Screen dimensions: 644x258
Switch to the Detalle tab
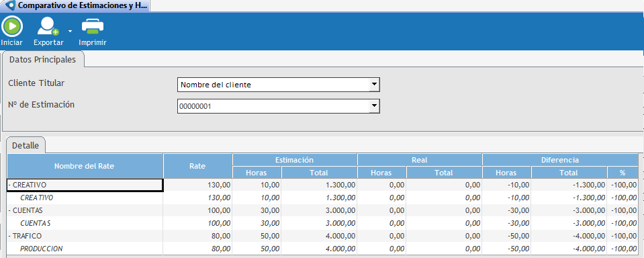[x=26, y=145]
